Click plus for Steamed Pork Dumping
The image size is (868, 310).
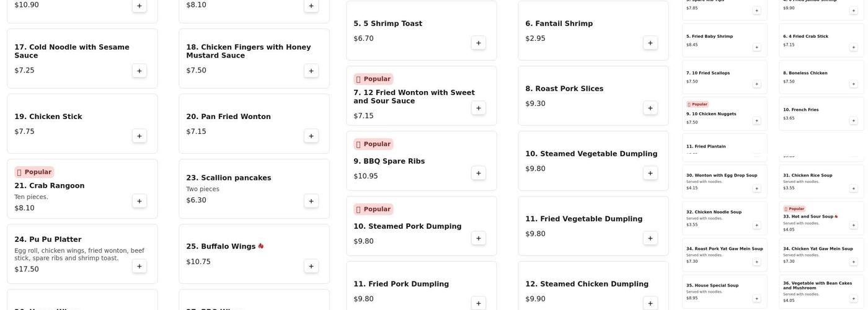coord(479,238)
